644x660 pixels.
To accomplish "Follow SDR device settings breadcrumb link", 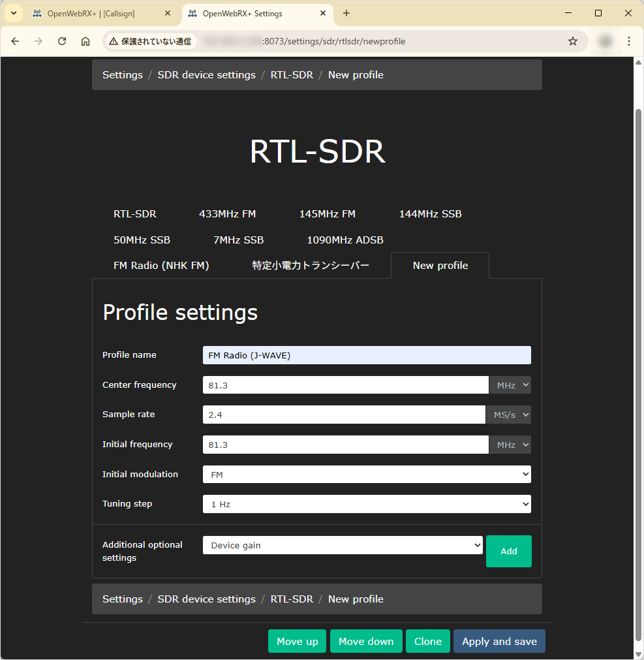I will click(x=206, y=75).
